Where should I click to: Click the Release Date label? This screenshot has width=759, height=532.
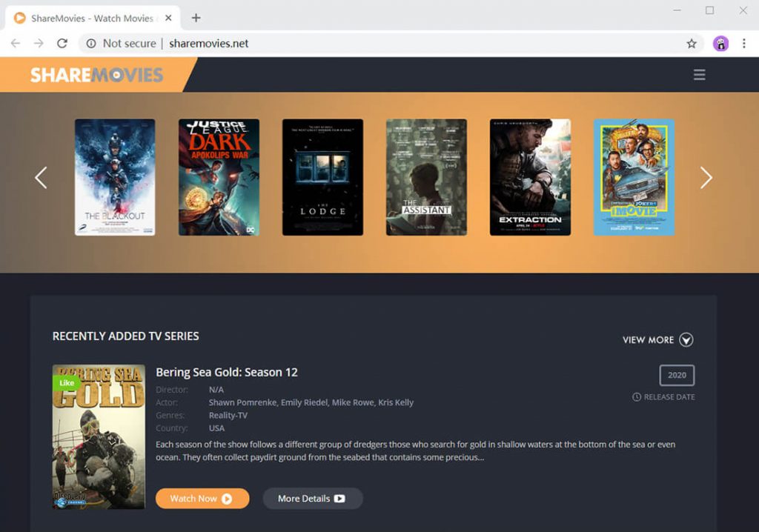(663, 397)
